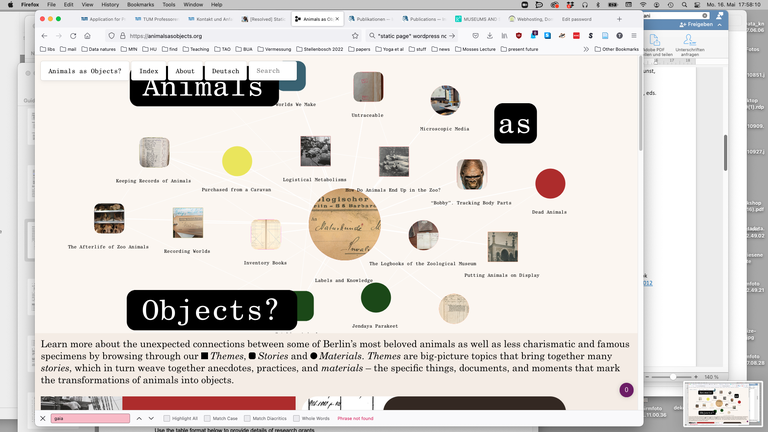Switch to the Webhosting tab
Screen dimensions: 768x432
click(x=530, y=19)
